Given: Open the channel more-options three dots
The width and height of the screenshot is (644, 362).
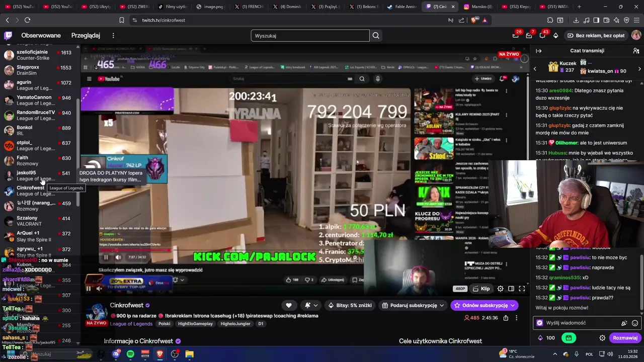Looking at the screenshot, I should [517, 318].
